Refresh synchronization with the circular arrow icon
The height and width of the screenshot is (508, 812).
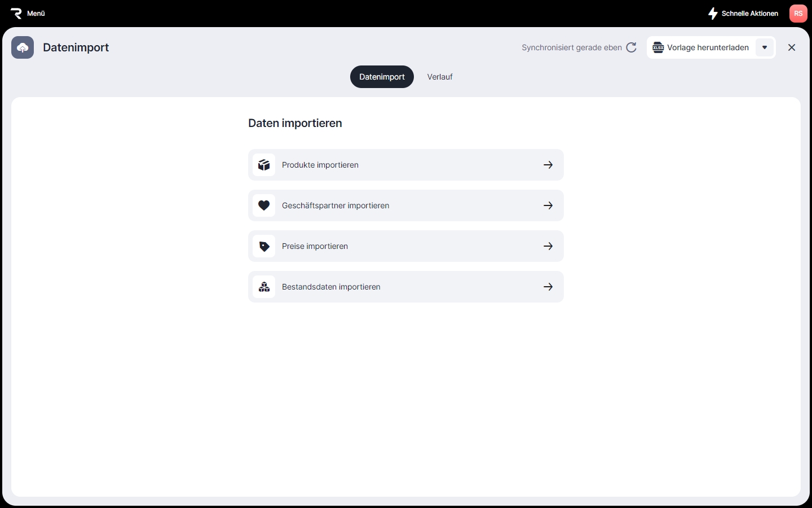coord(632,47)
